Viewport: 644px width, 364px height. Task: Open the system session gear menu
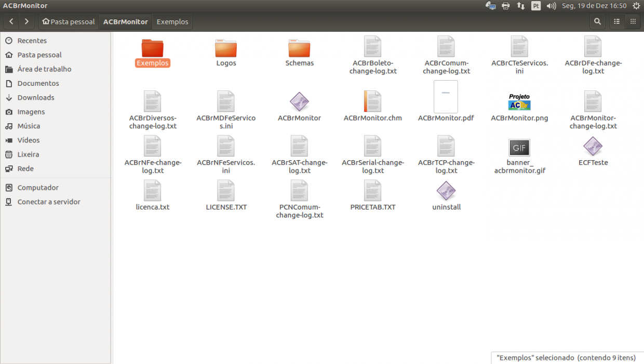636,6
